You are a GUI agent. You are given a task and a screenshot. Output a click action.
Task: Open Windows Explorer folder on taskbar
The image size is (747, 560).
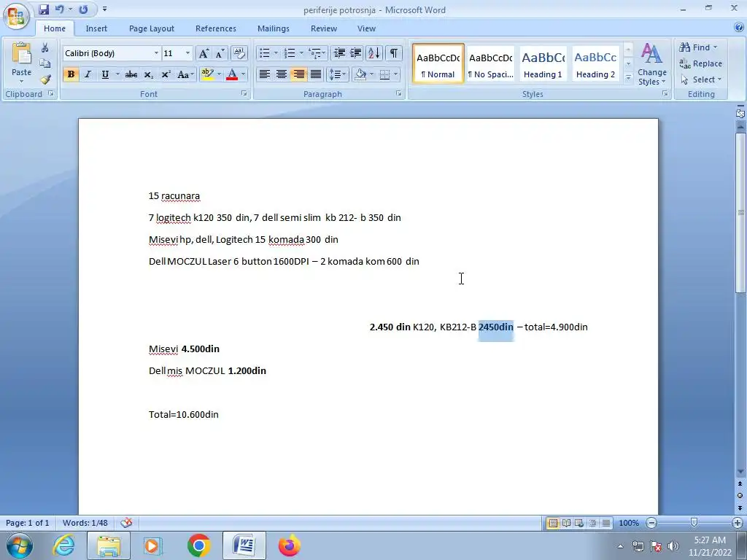109,545
